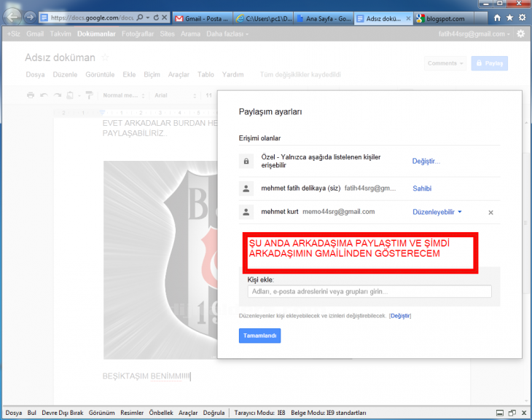Open the Yardım menu

tap(232, 74)
